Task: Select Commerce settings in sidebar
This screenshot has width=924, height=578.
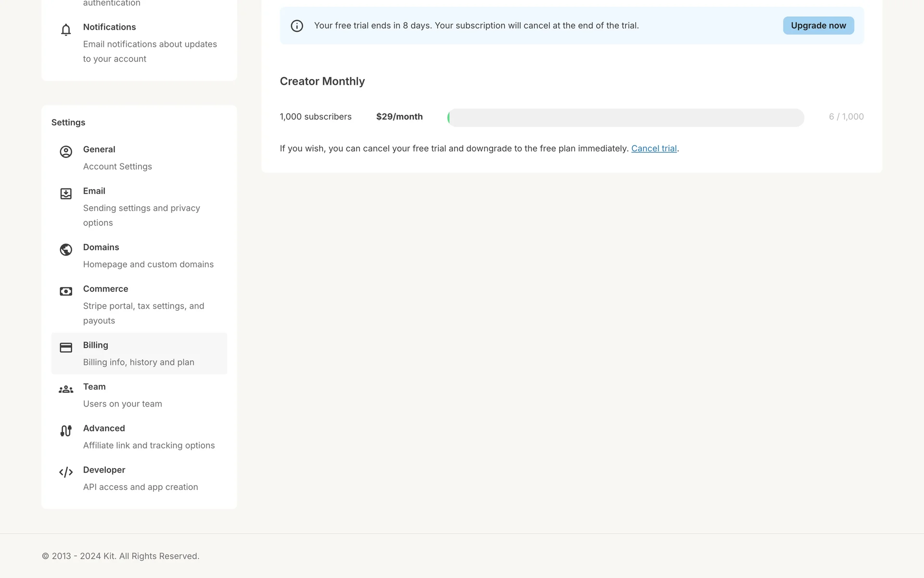Action: [x=143, y=304]
